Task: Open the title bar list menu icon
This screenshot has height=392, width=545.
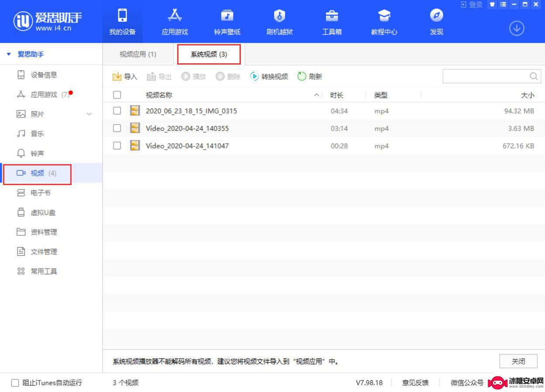Action: (x=503, y=4)
